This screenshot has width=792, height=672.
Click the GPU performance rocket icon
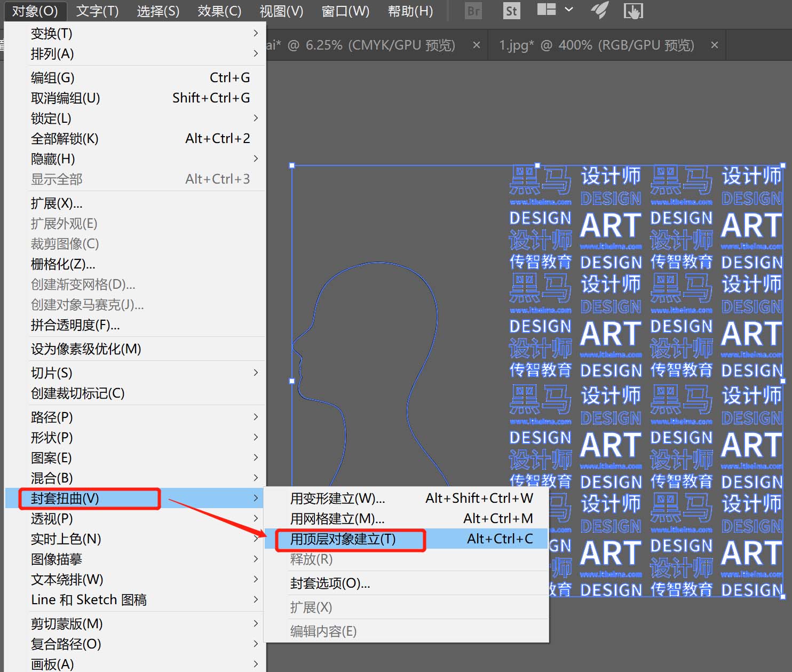[x=600, y=10]
